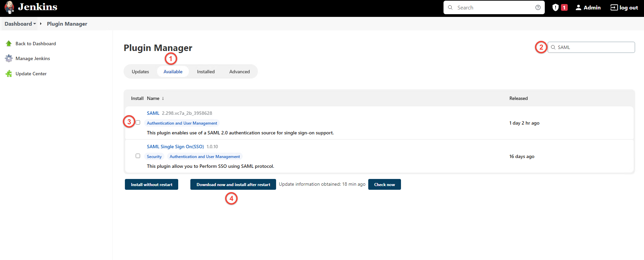Screen dimensions: 644x260
Task: Click the log out icon
Action: [x=614, y=7]
